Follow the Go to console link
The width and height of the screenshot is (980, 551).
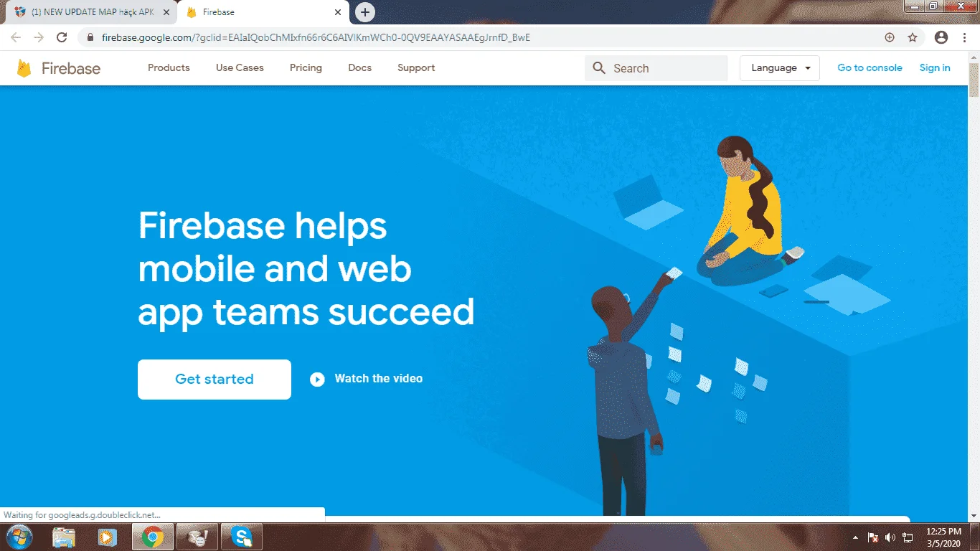click(870, 67)
